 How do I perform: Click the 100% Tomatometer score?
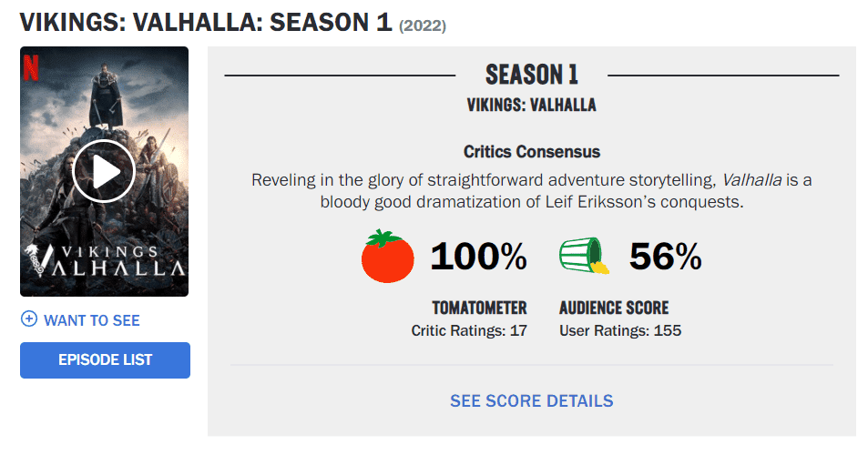click(x=478, y=258)
